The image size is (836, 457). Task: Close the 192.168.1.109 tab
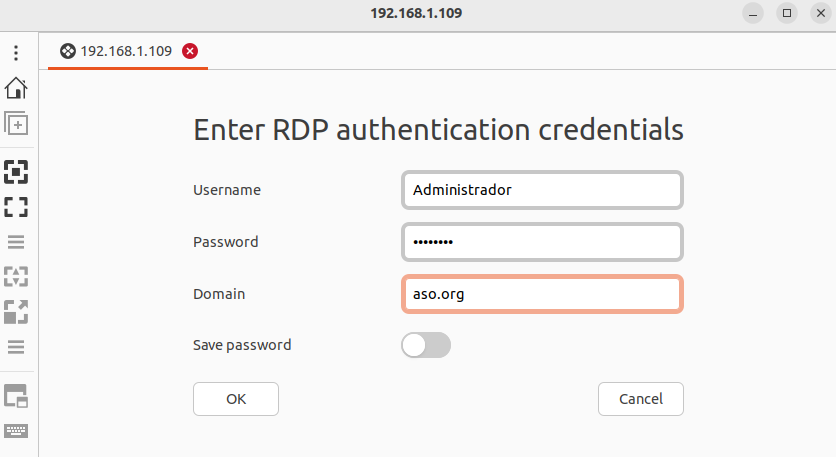click(190, 51)
